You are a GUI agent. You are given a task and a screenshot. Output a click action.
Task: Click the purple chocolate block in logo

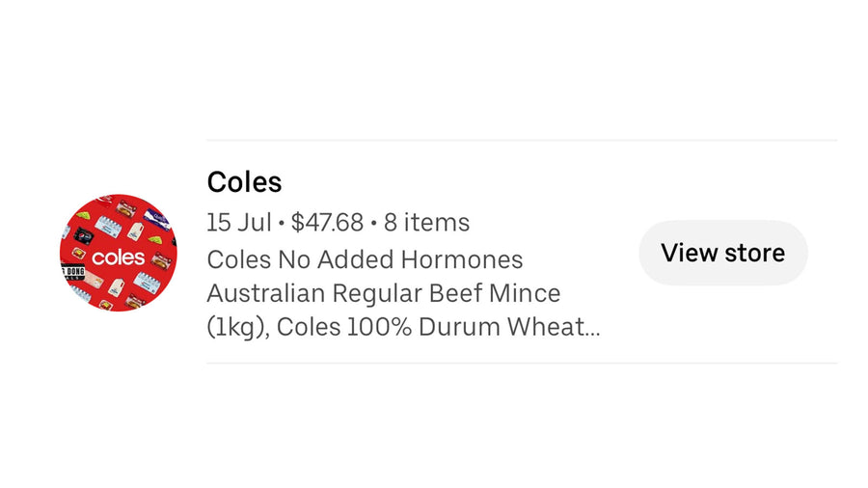(157, 219)
